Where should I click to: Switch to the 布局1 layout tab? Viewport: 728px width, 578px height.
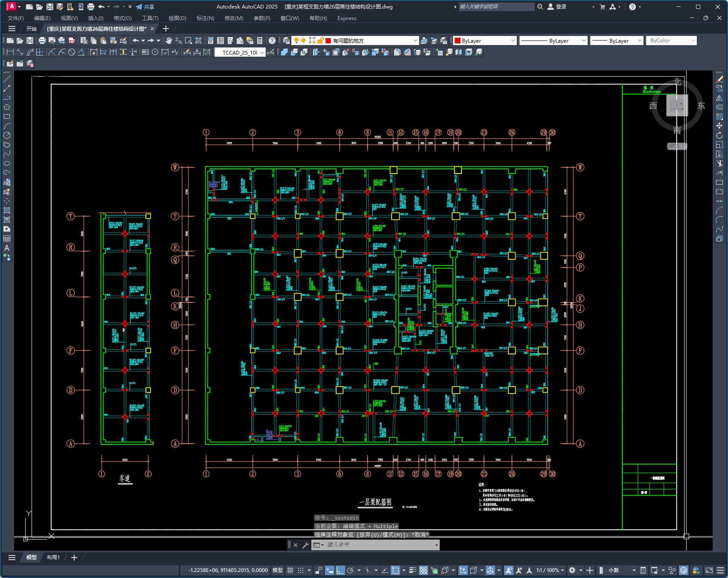[x=53, y=558]
